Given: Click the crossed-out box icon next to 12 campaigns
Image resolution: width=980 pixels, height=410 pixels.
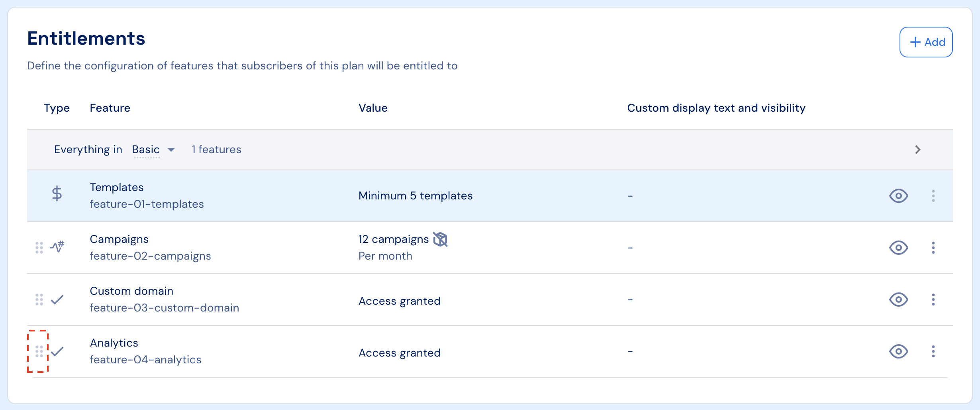Looking at the screenshot, I should [x=440, y=239].
